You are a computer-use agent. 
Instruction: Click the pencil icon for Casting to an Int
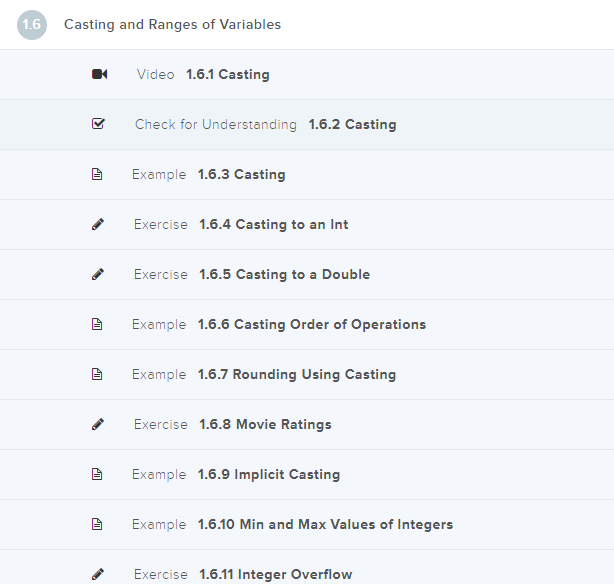[97, 224]
